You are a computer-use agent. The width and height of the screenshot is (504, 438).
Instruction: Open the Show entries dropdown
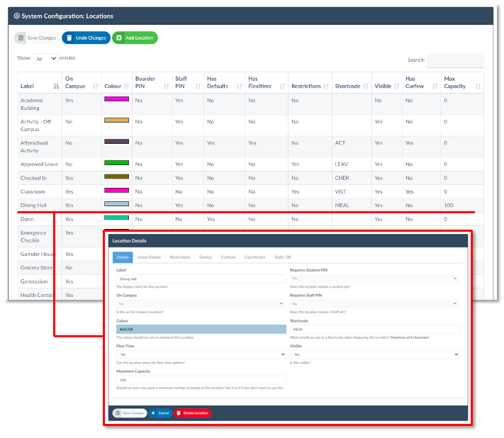pyautogui.click(x=45, y=59)
